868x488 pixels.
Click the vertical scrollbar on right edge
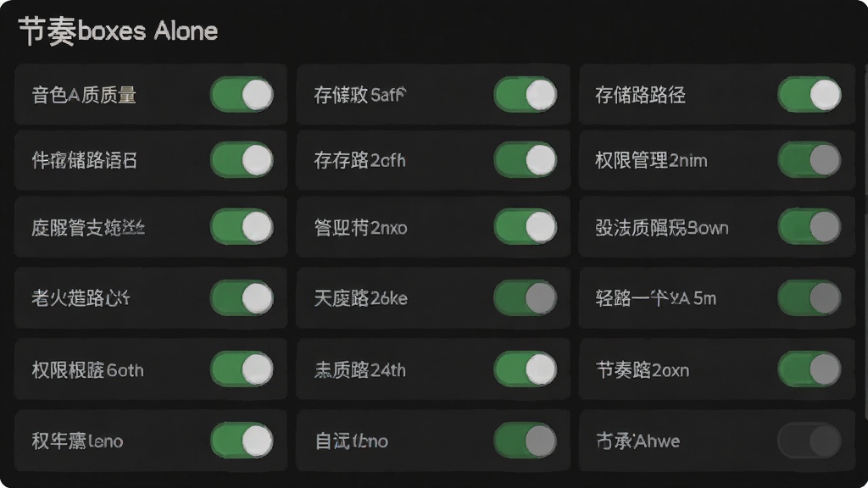[865, 243]
